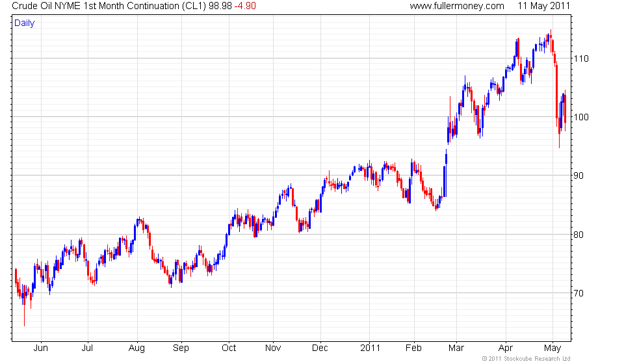624x364 pixels.
Task: Click the Mar month label
Action: point(456,348)
